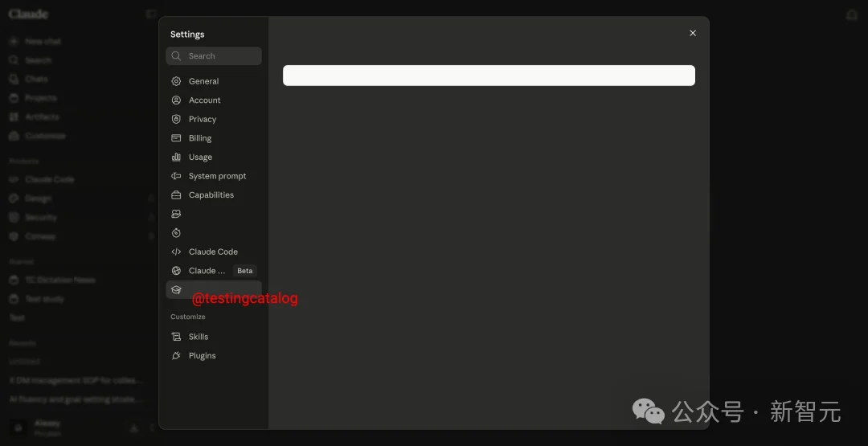Open the General settings section
Image resolution: width=868 pixels, height=446 pixels.
click(214, 81)
